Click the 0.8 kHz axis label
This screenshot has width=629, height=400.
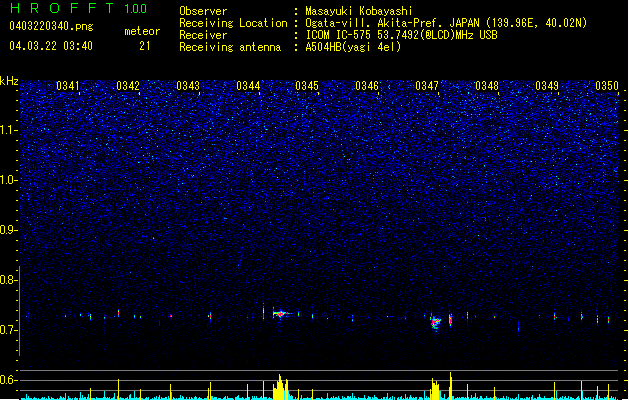(9, 280)
